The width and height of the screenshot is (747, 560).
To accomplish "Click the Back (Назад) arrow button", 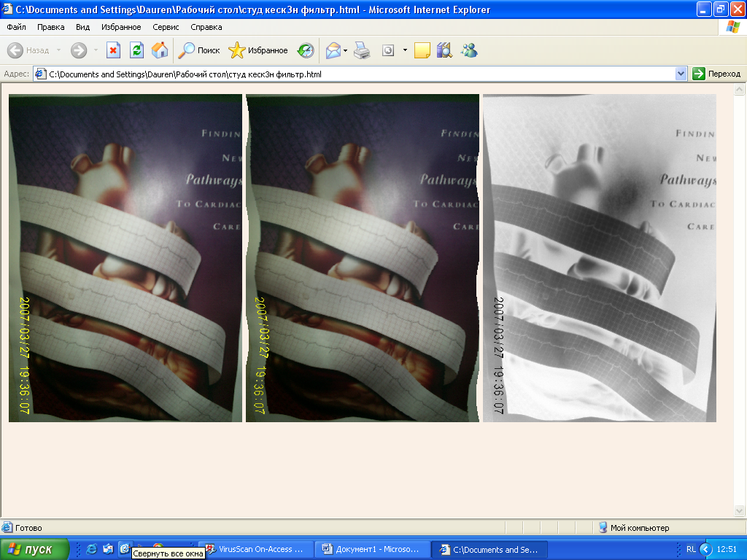I will pyautogui.click(x=28, y=50).
